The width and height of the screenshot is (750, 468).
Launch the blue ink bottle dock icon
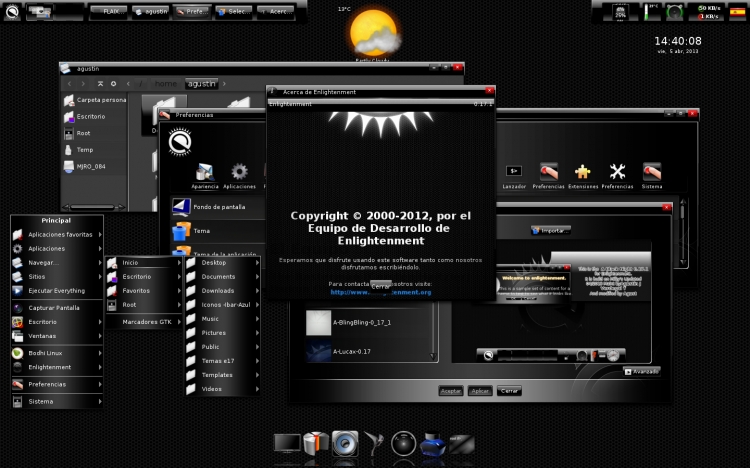pyautogui.click(x=432, y=445)
